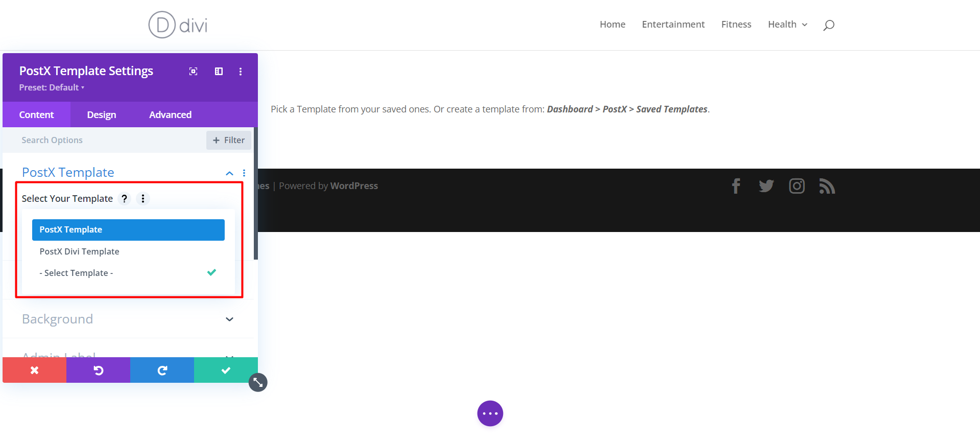Screen dimensions: 980x440
Task: Click the help question mark icon
Action: coord(124,198)
